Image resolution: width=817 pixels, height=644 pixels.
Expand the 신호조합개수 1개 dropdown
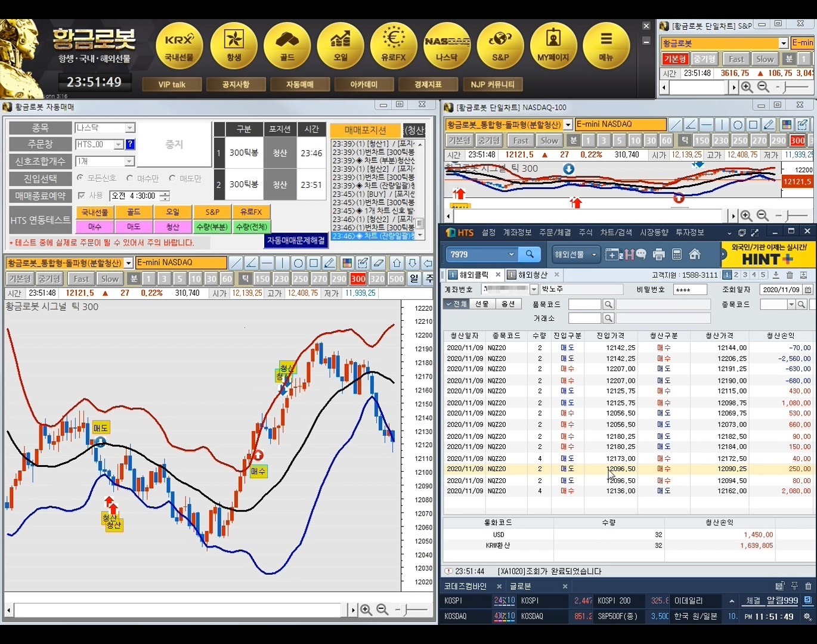click(129, 162)
